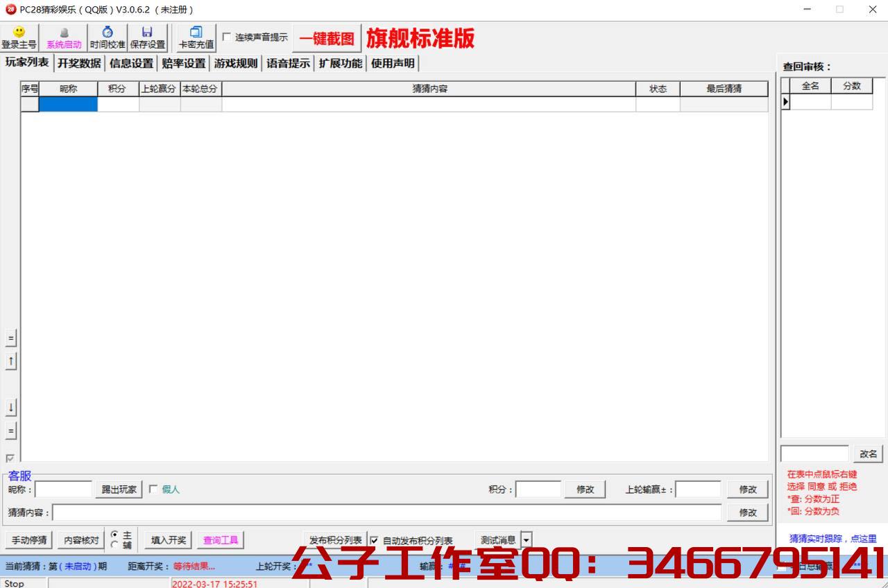888x588 pixels.
Task: Click the 填入开奖 button
Action: [x=169, y=540]
